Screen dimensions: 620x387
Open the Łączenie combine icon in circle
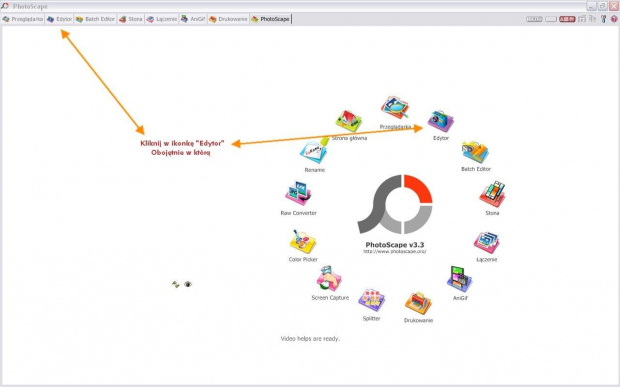coord(487,242)
